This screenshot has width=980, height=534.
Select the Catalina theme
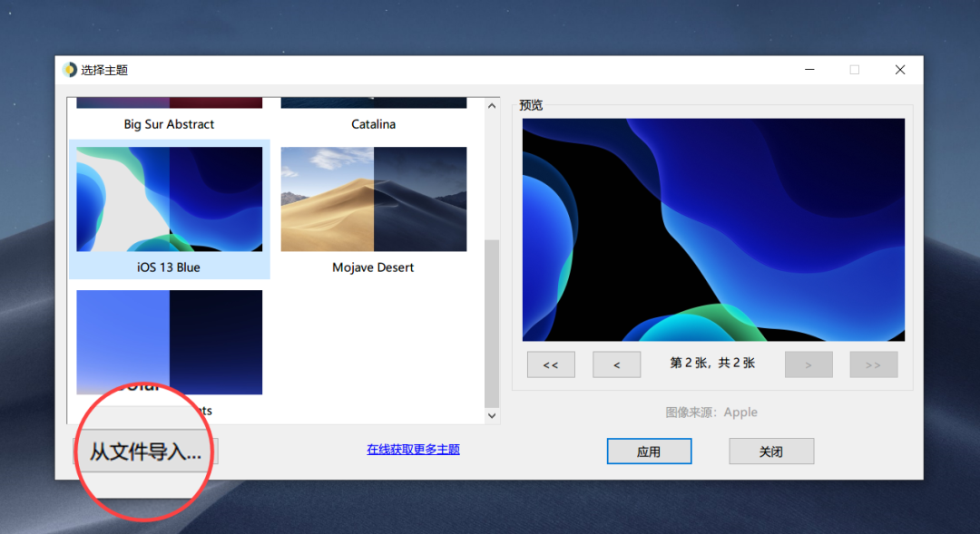coord(373,124)
